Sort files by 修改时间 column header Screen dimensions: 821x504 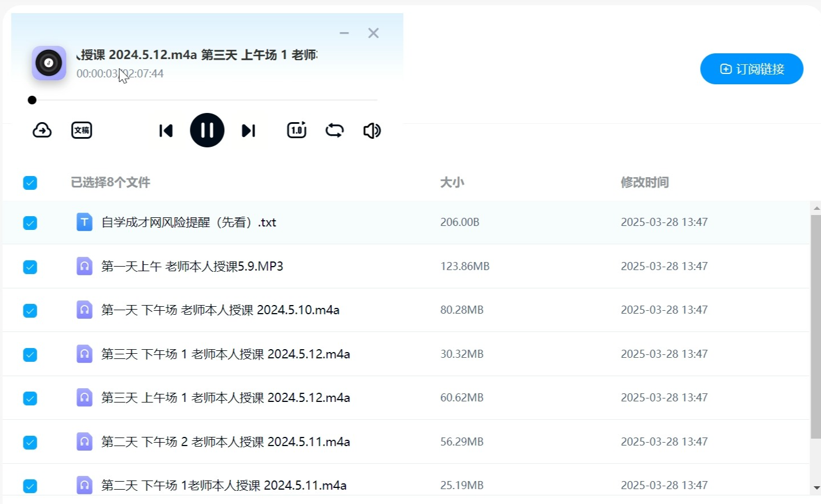644,182
